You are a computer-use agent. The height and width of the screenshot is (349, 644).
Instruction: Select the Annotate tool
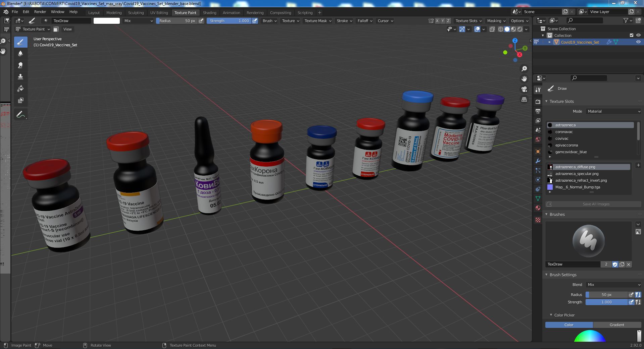coord(20,114)
